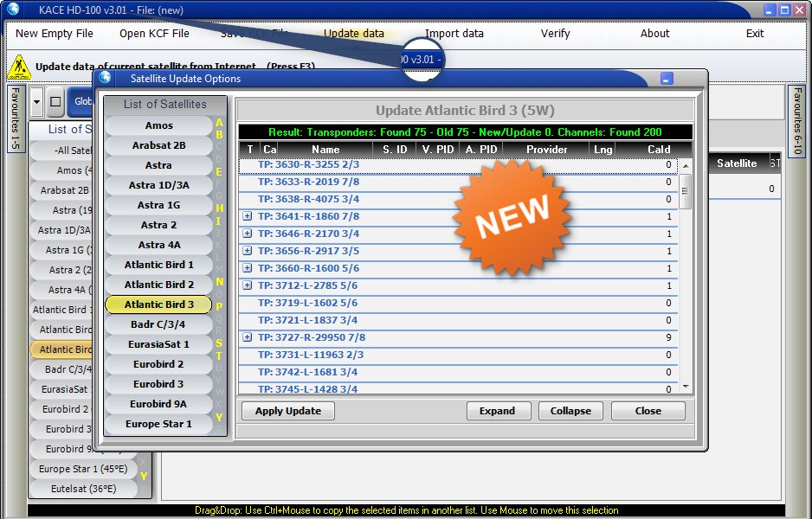Image resolution: width=812 pixels, height=519 pixels.
Task: Select row TP: 3630-R-3255 2/3
Action: [458, 165]
